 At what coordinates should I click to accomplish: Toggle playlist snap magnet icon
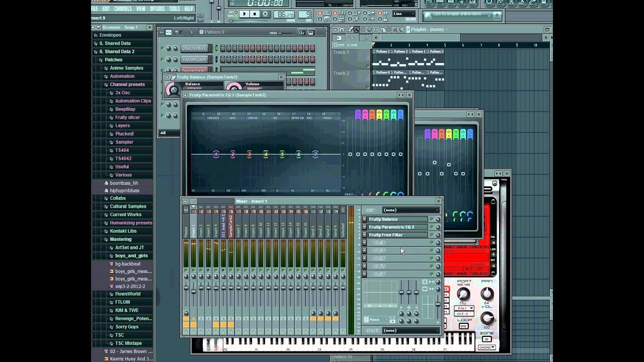342,30
